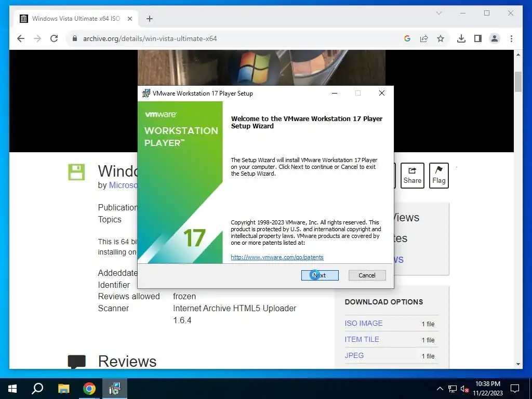Open the vmware.com patents link
The image size is (532, 399).
277,257
